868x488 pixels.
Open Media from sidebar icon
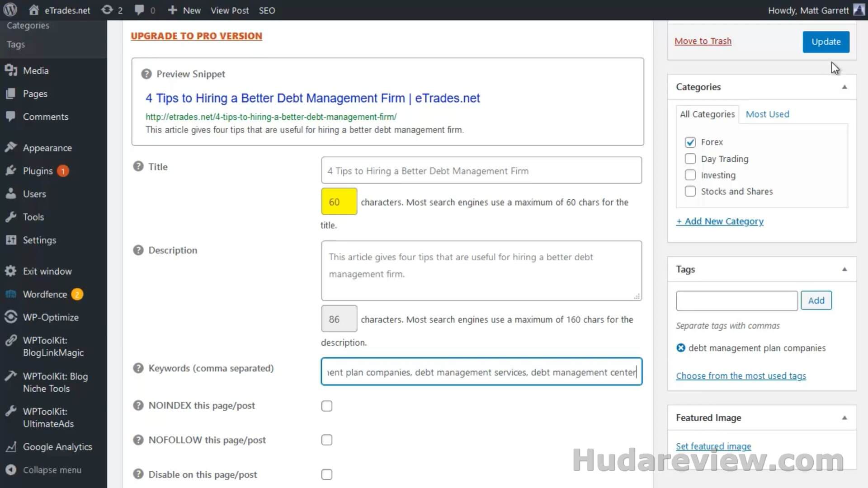(x=11, y=70)
